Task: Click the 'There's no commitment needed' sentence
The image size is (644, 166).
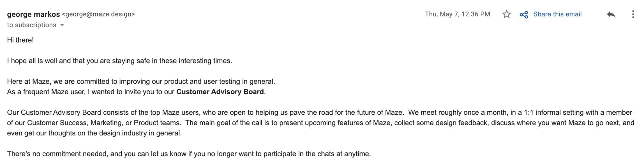Action: (189, 154)
